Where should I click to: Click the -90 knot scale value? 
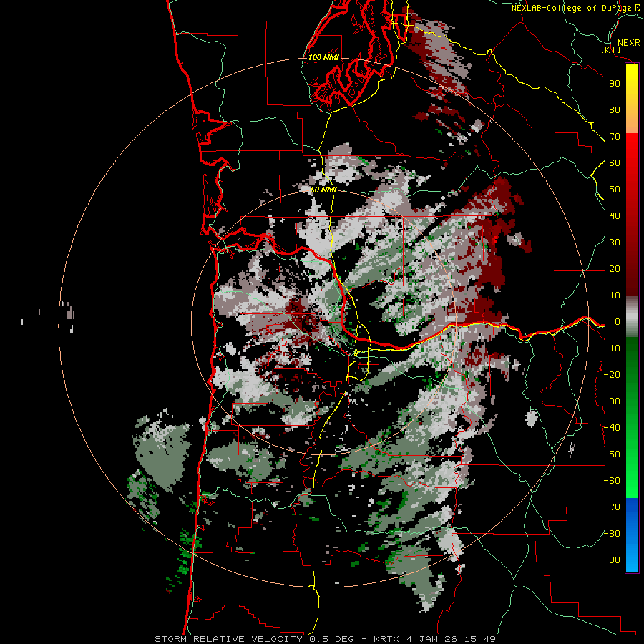612,560
